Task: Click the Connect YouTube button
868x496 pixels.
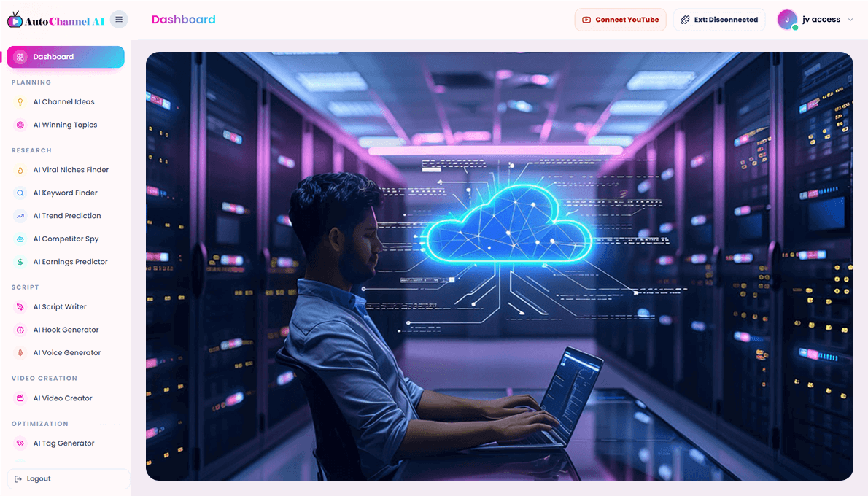Action: [x=620, y=20]
